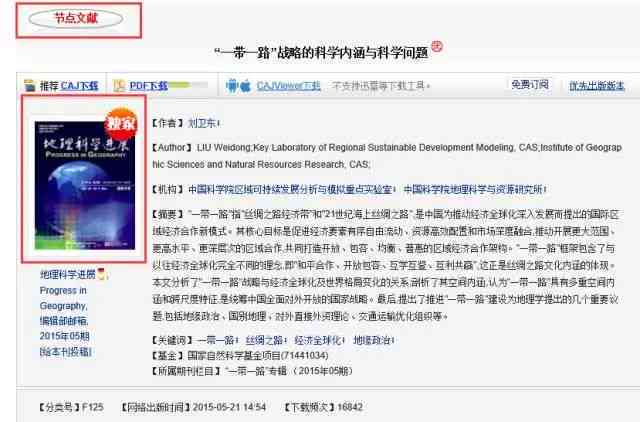This screenshot has height=422, width=640.
Task: Click the CAJ download folder icon
Action: [30, 86]
